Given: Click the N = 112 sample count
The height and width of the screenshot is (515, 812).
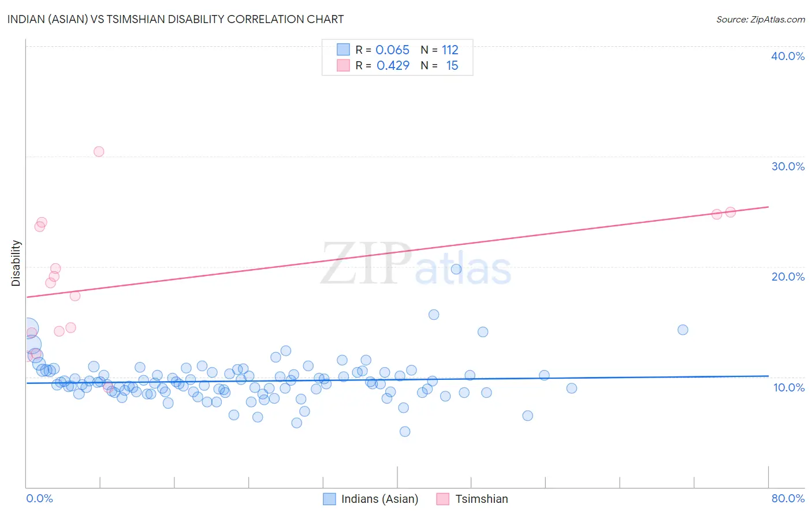Looking at the screenshot, I should pyautogui.click(x=439, y=50).
